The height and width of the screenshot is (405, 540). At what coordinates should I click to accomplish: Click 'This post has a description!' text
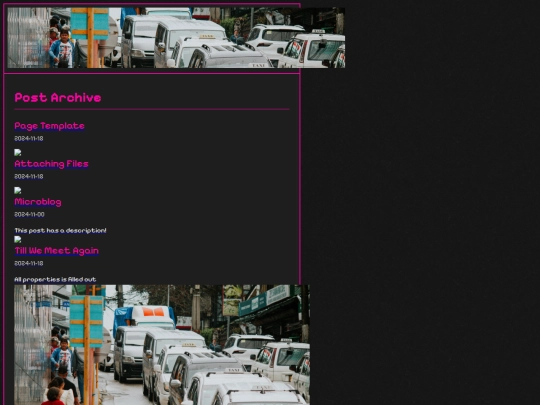[x=60, y=230]
